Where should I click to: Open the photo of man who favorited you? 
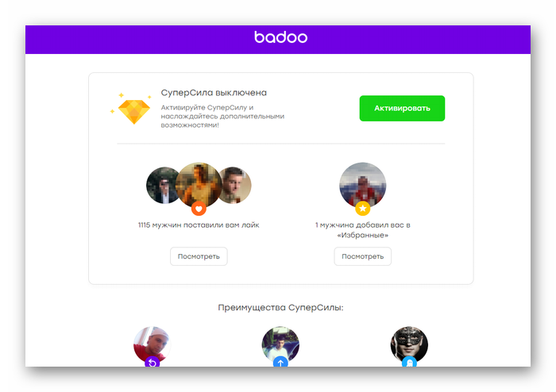[x=362, y=185]
